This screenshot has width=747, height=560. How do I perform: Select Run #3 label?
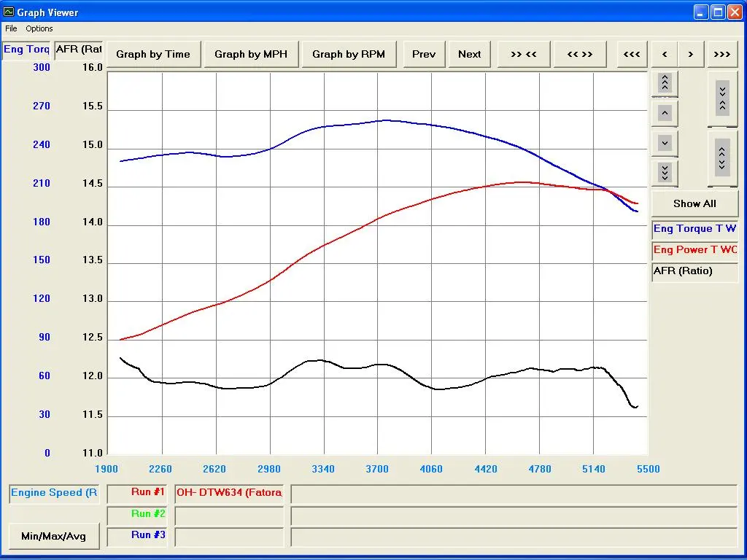pos(137,537)
